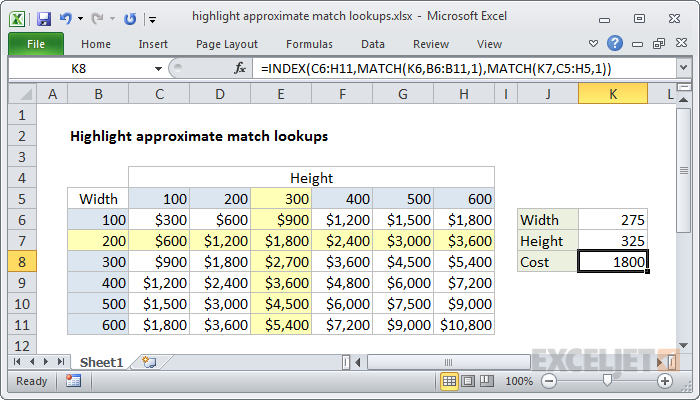700x400 pixels.
Task: Jump to the first sheet using navigation arrow
Action: (x=15, y=361)
